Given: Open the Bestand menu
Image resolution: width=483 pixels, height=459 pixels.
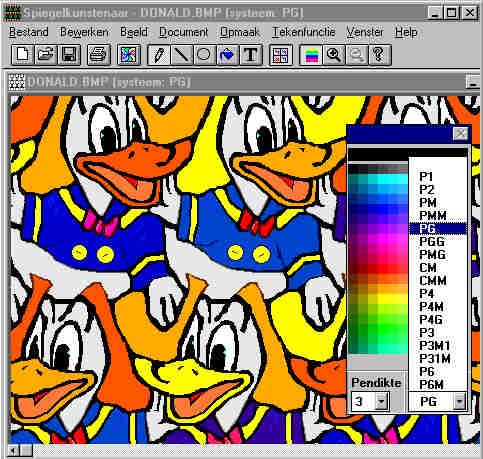Looking at the screenshot, I should pyautogui.click(x=29, y=32).
